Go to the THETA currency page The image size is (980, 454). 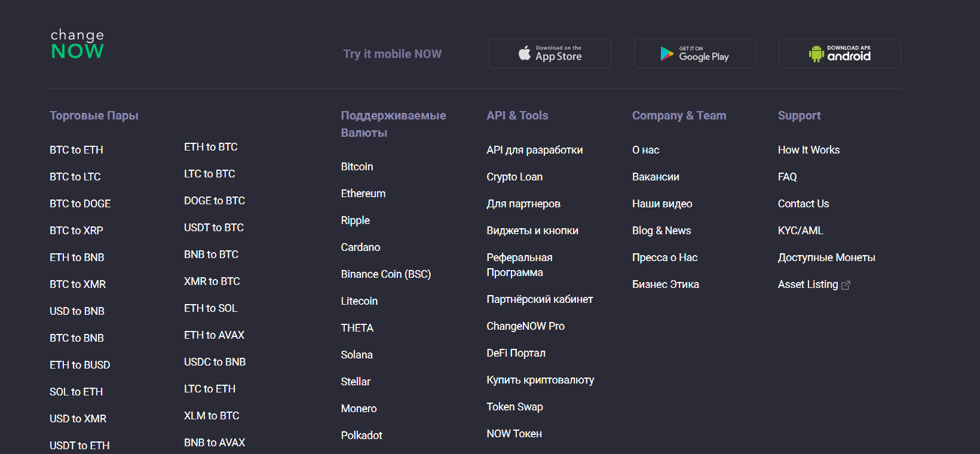point(357,328)
